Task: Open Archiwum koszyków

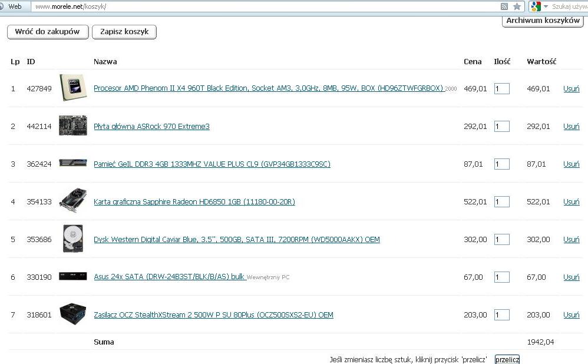Action: (543, 21)
